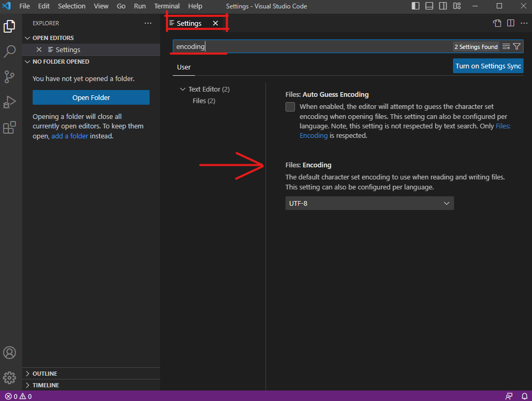Click the Open Folder button
Screen dimensions: 532x401
click(91, 98)
